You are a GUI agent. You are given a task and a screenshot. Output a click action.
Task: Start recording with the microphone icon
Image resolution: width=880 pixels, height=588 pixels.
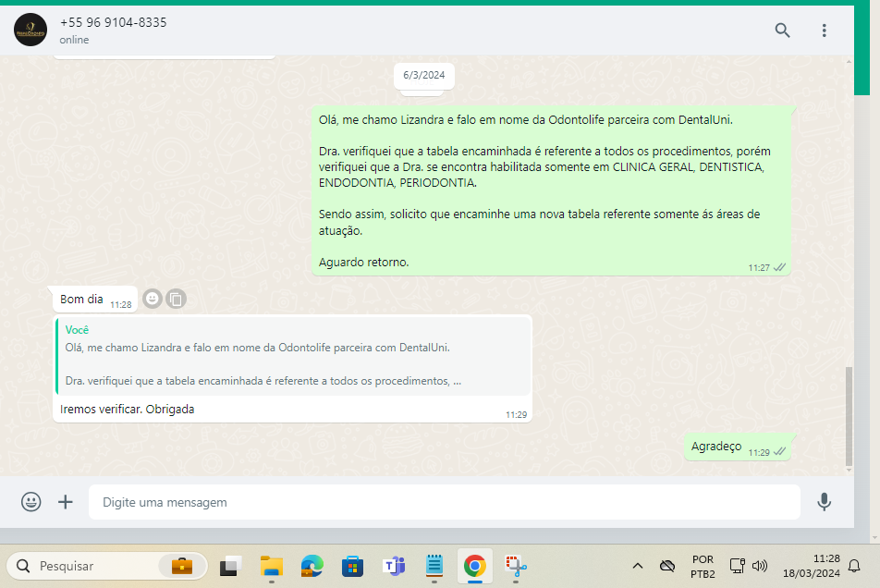824,502
